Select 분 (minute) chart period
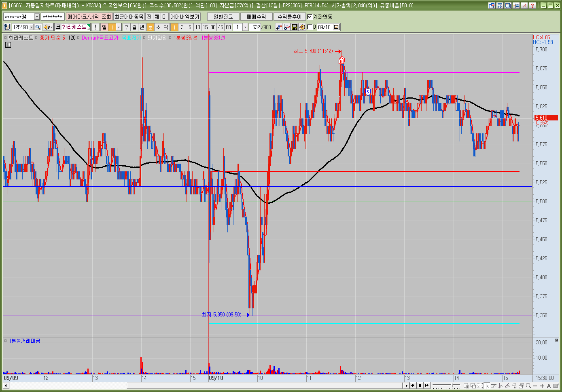562x392 pixels. (150, 27)
